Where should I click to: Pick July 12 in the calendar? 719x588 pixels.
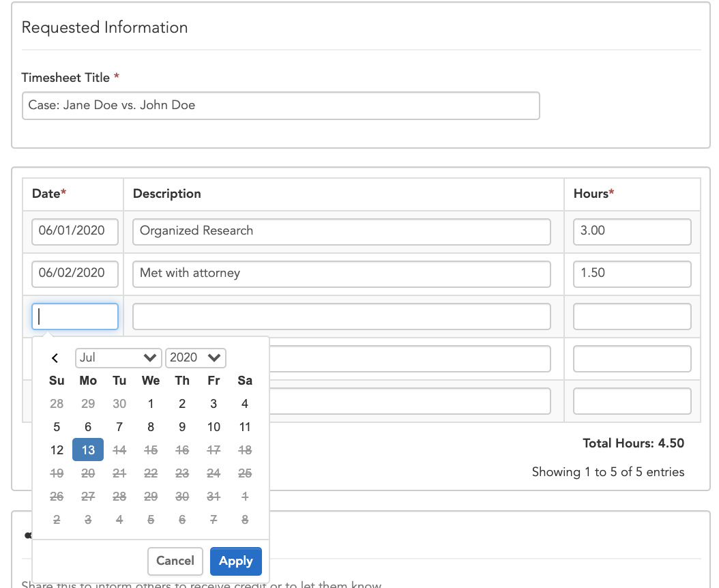(x=57, y=450)
